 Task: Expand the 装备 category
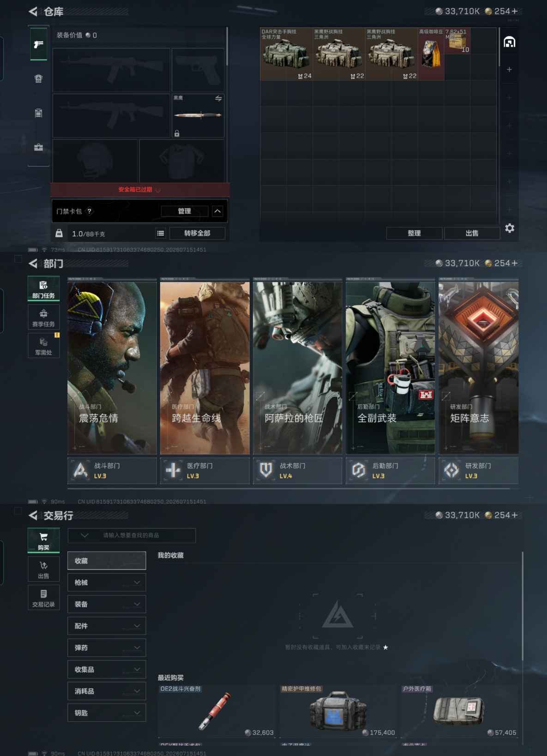click(107, 604)
